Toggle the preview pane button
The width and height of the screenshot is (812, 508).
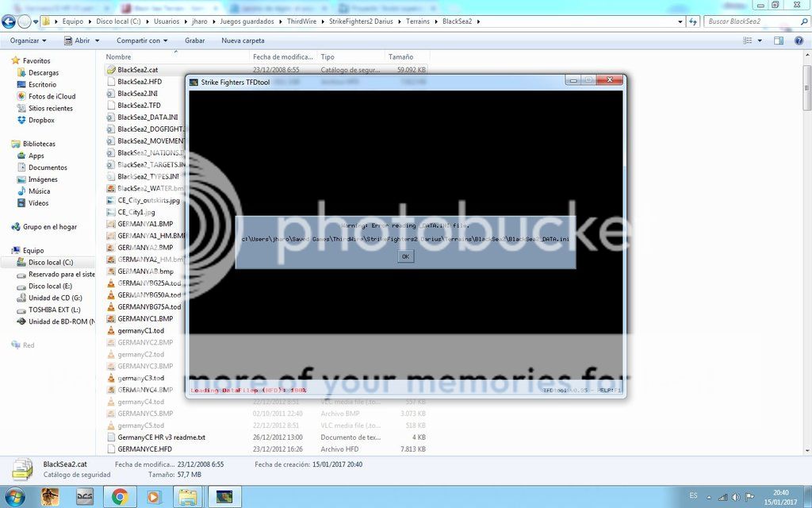point(779,40)
